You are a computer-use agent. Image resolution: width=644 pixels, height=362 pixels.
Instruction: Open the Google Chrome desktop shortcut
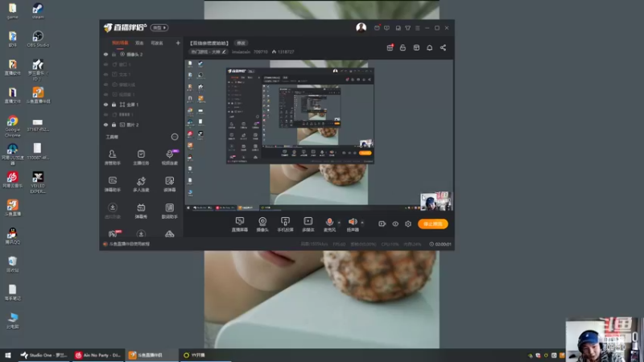pyautogui.click(x=12, y=126)
